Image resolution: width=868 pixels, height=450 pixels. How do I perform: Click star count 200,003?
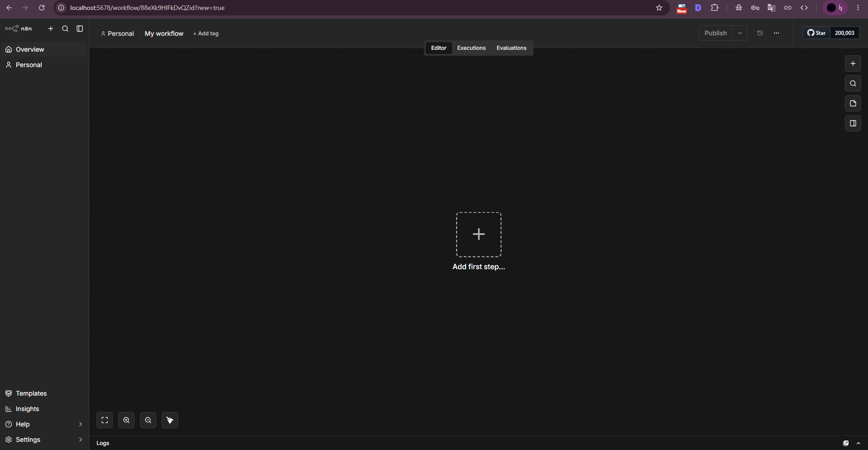click(x=844, y=33)
